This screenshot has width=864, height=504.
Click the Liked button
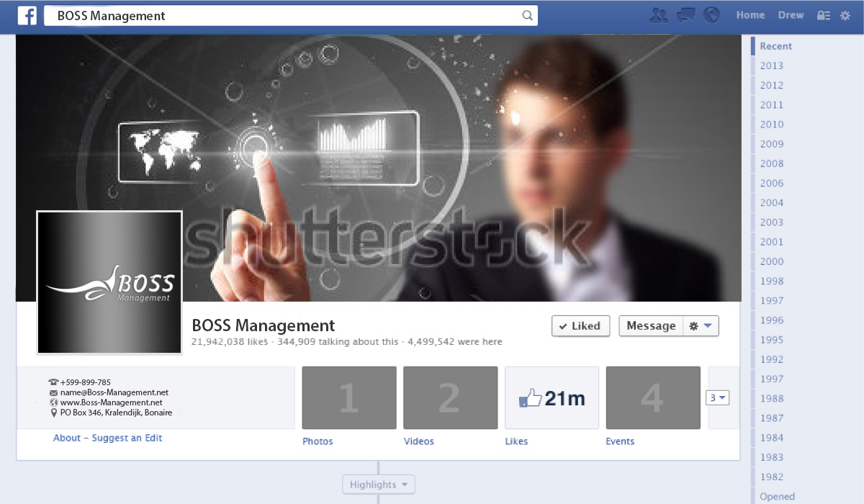[581, 325]
